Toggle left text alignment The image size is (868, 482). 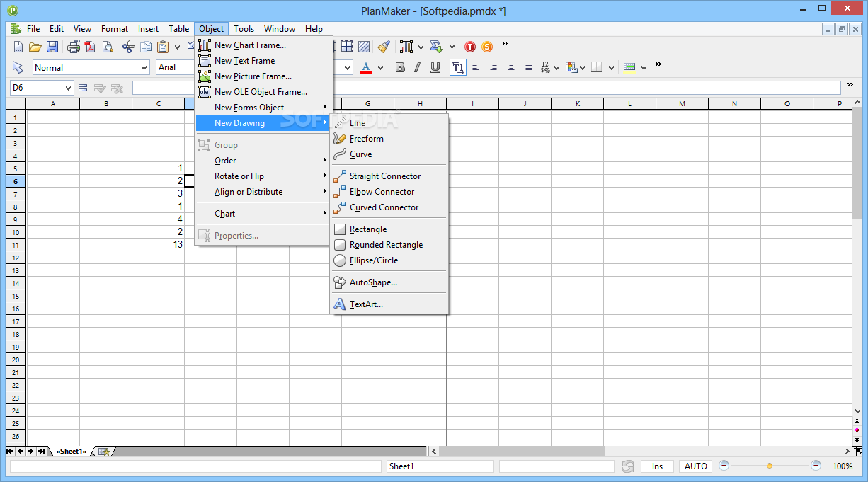[476, 67]
